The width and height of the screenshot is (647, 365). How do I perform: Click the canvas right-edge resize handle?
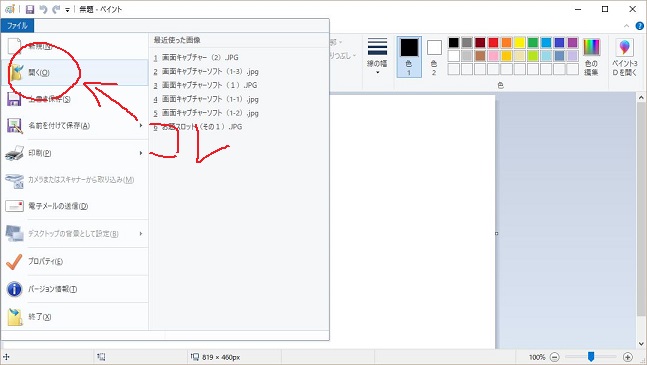tap(496, 233)
